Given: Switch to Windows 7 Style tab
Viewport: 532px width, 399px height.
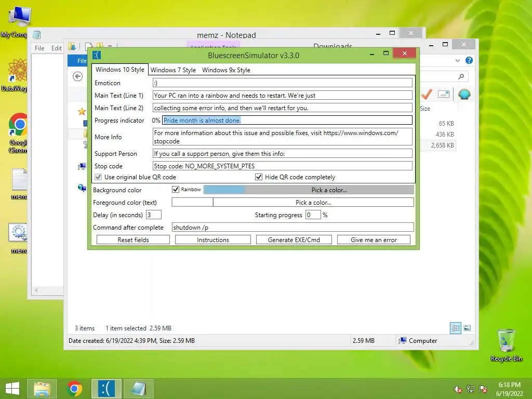Looking at the screenshot, I should pos(173,70).
